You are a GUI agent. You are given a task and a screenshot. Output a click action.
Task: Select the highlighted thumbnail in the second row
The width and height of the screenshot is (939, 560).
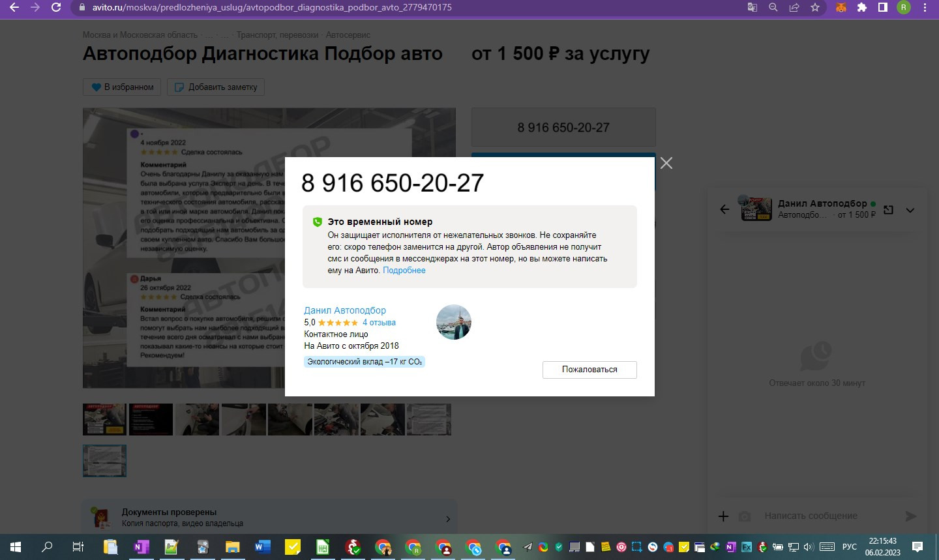[104, 461]
